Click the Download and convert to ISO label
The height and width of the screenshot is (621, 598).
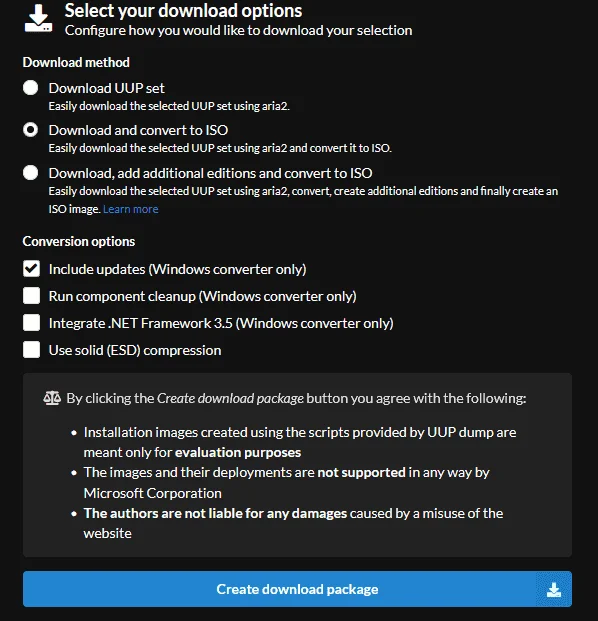[138, 130]
